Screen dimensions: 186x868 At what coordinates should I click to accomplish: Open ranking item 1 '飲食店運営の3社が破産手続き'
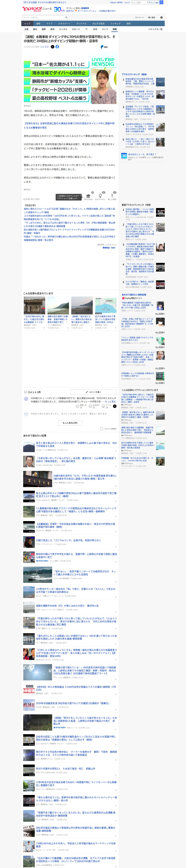(140, 81)
